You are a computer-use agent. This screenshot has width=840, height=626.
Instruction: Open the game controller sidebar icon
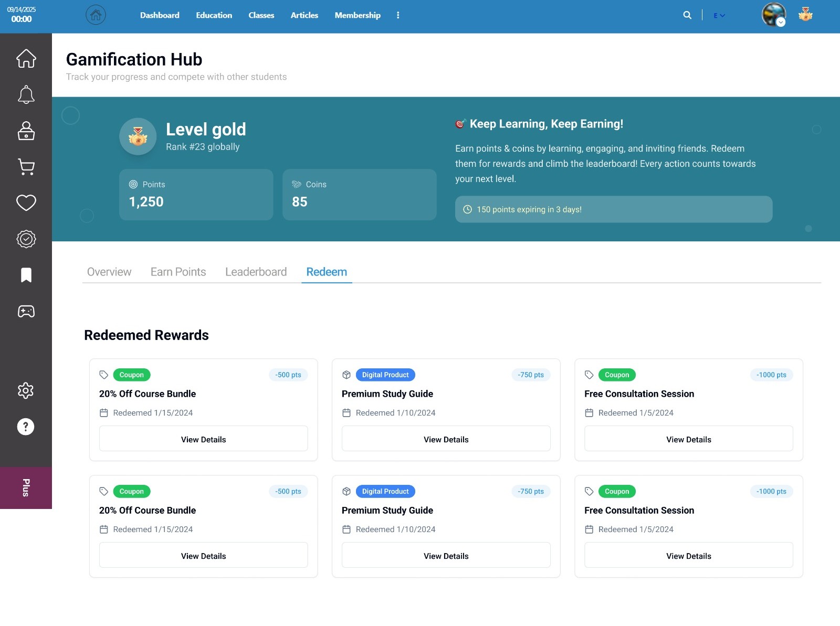pyautogui.click(x=26, y=311)
